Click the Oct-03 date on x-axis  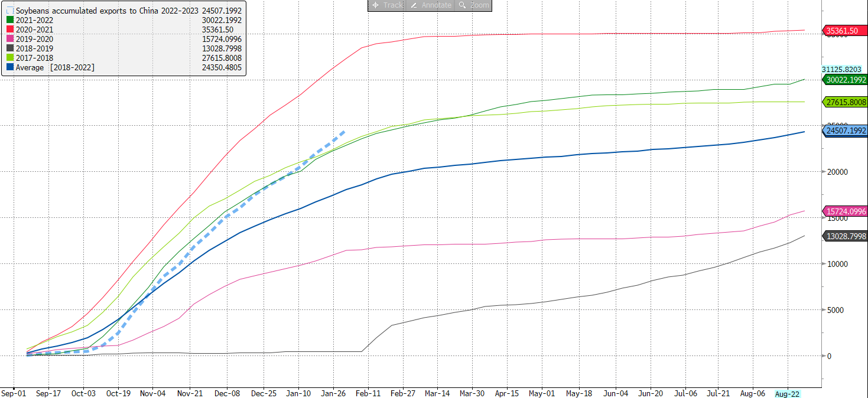pos(83,393)
